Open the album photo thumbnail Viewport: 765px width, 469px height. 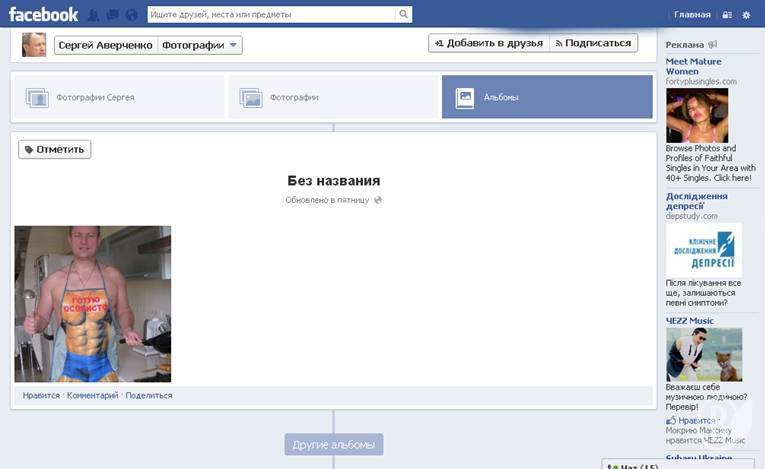[x=93, y=304]
